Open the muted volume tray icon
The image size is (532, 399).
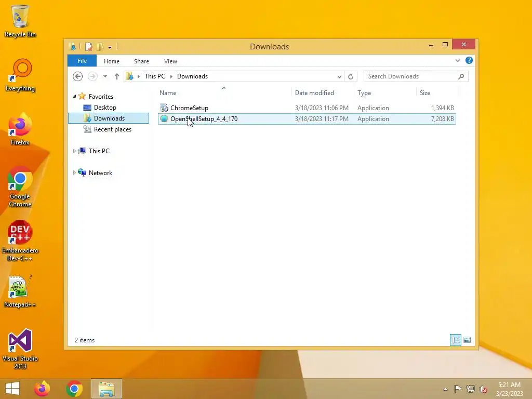click(483, 389)
